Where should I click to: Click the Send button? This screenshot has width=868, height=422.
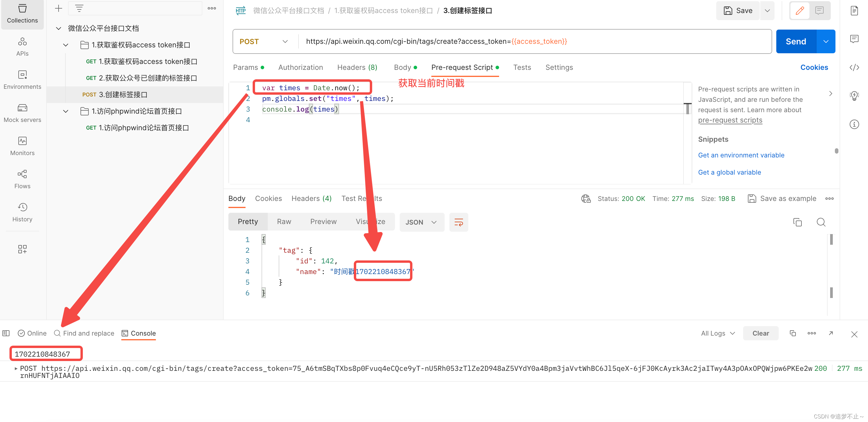coord(796,41)
